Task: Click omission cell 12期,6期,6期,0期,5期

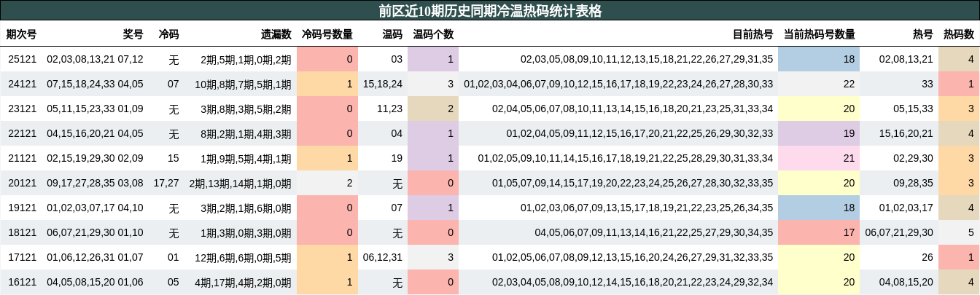Action: point(244,257)
